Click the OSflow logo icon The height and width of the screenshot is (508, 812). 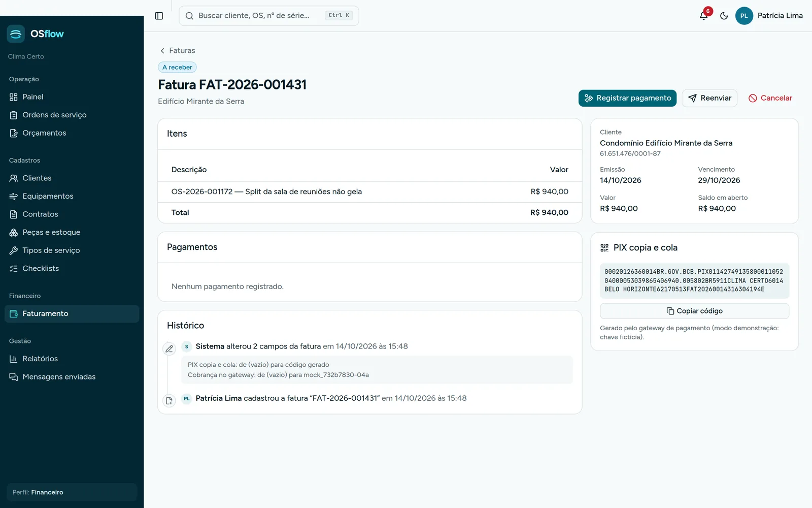[16, 34]
